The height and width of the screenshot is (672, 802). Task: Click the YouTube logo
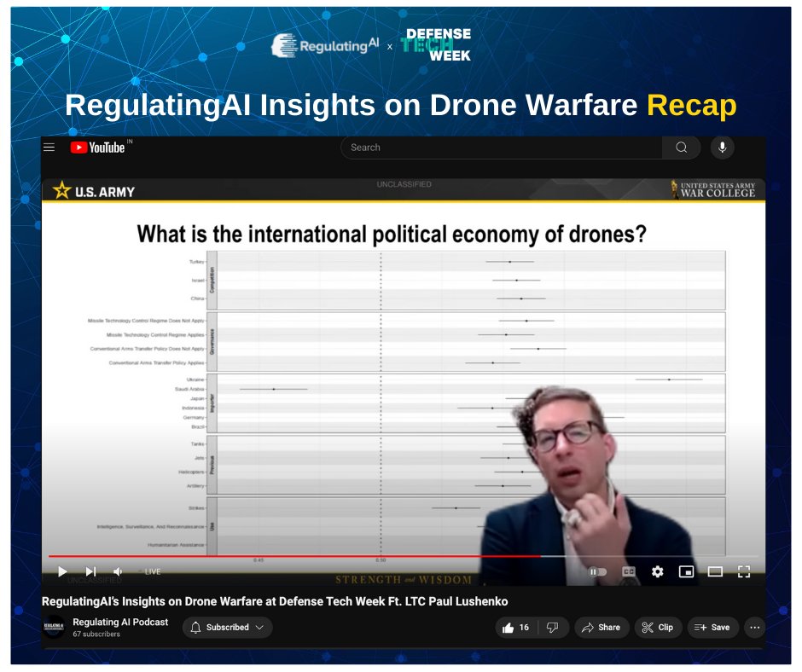point(98,148)
